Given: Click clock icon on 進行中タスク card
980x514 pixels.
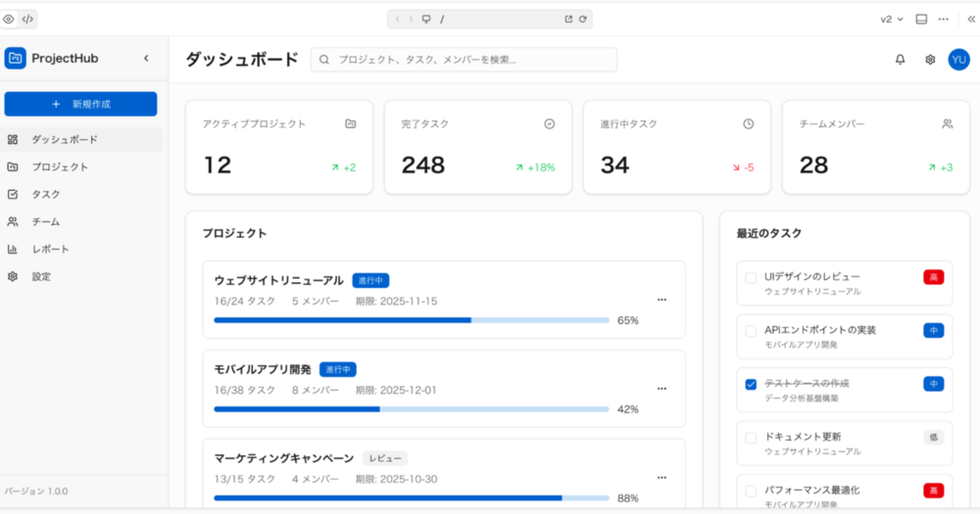Looking at the screenshot, I should point(748,123).
